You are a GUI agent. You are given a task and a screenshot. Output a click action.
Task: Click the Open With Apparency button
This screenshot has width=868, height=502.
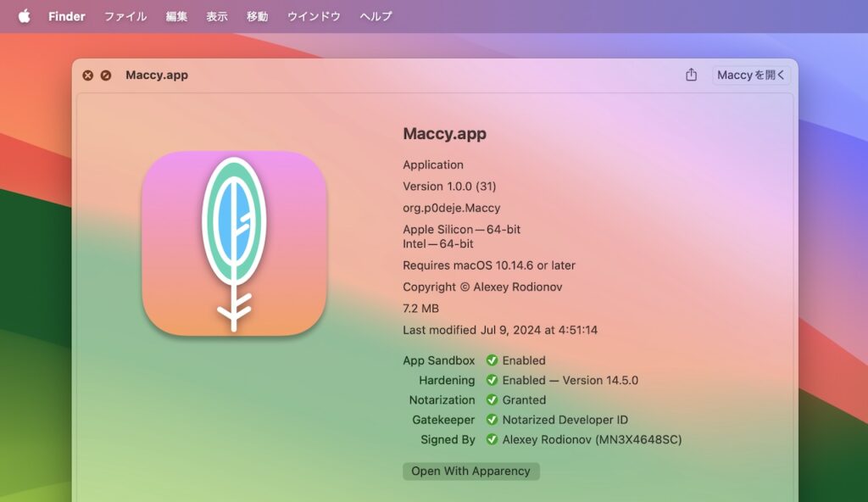(470, 471)
